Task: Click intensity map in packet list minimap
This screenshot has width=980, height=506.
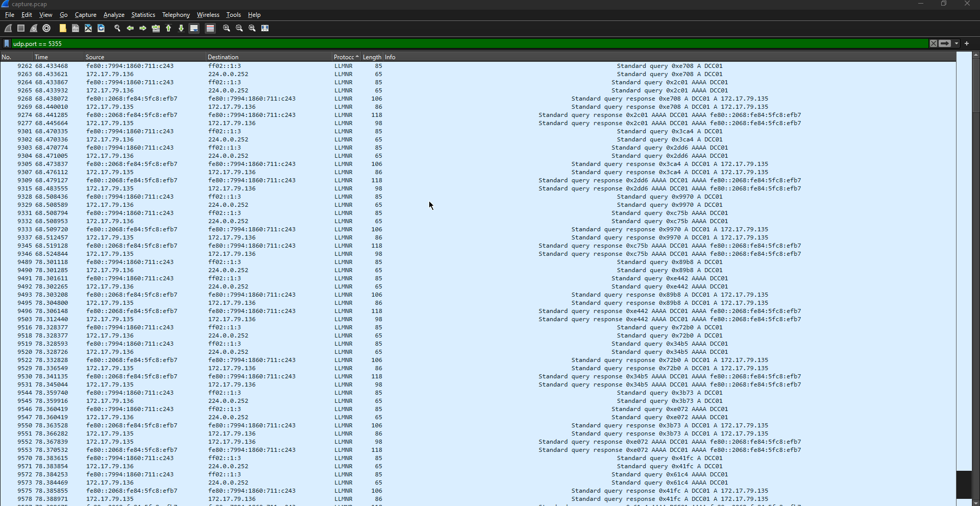Action: click(964, 278)
